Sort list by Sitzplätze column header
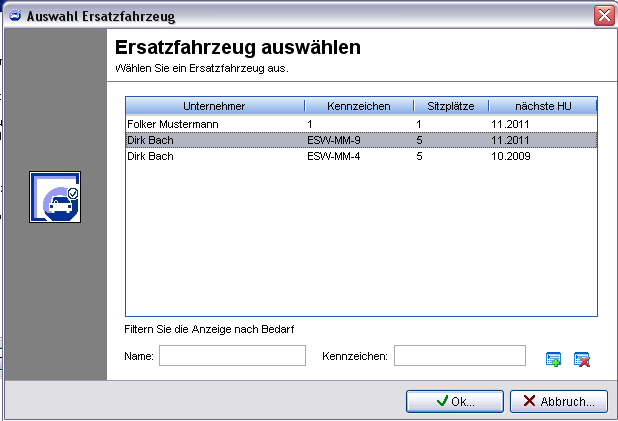This screenshot has width=618, height=421. (450, 106)
